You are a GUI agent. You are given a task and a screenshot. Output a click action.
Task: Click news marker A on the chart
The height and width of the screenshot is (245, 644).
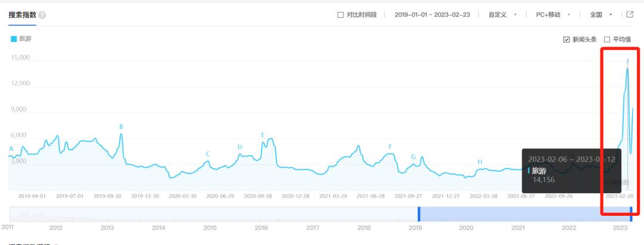(11, 149)
